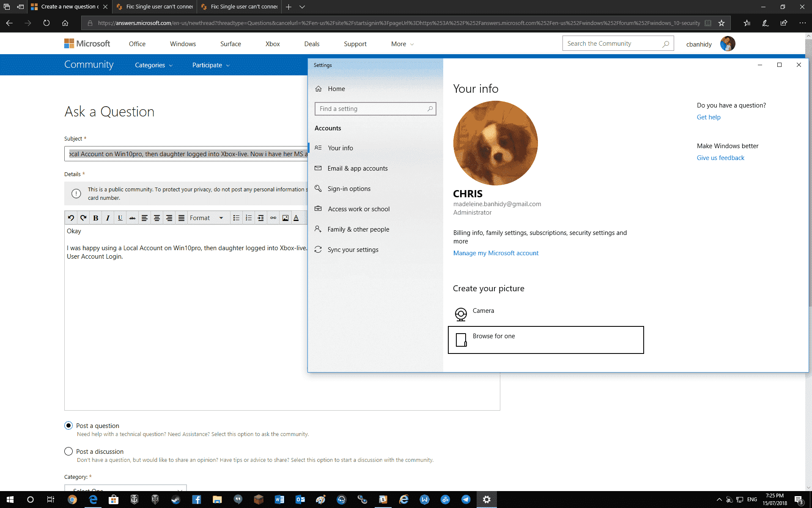Open the Format style dropdown
The width and height of the screenshot is (812, 508).
(x=207, y=218)
